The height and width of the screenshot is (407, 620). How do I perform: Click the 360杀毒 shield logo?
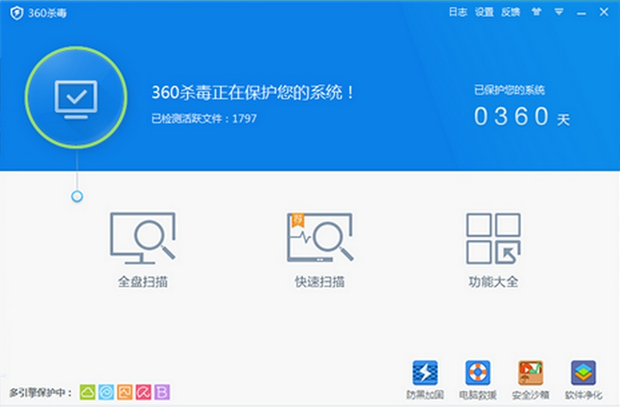click(17, 13)
